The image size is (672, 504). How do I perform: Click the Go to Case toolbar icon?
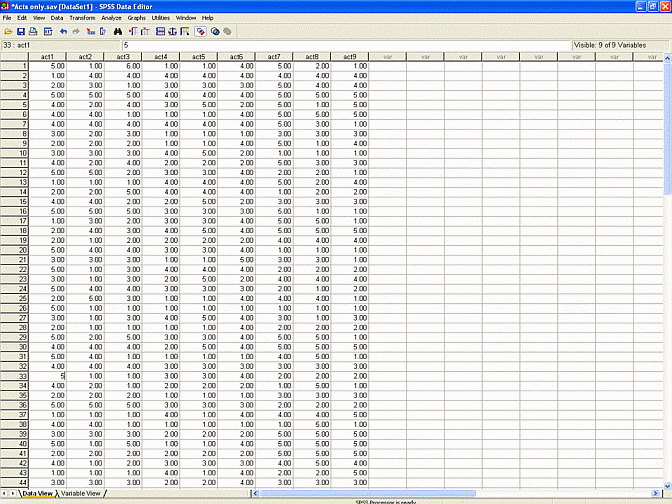[x=91, y=31]
